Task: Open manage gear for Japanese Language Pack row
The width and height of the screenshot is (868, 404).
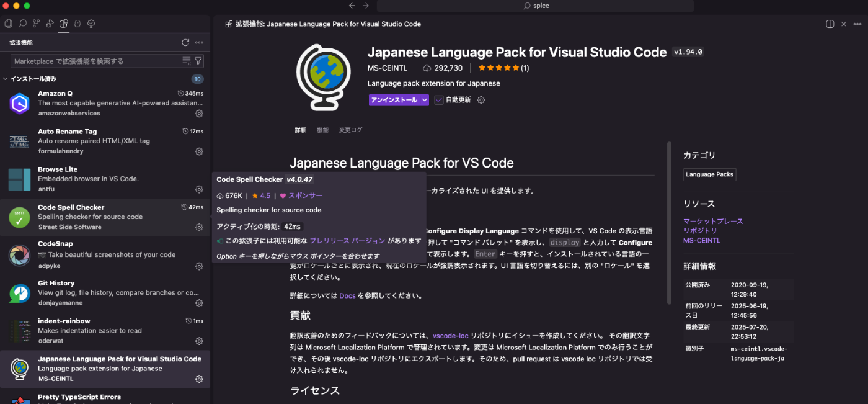Action: (x=199, y=379)
